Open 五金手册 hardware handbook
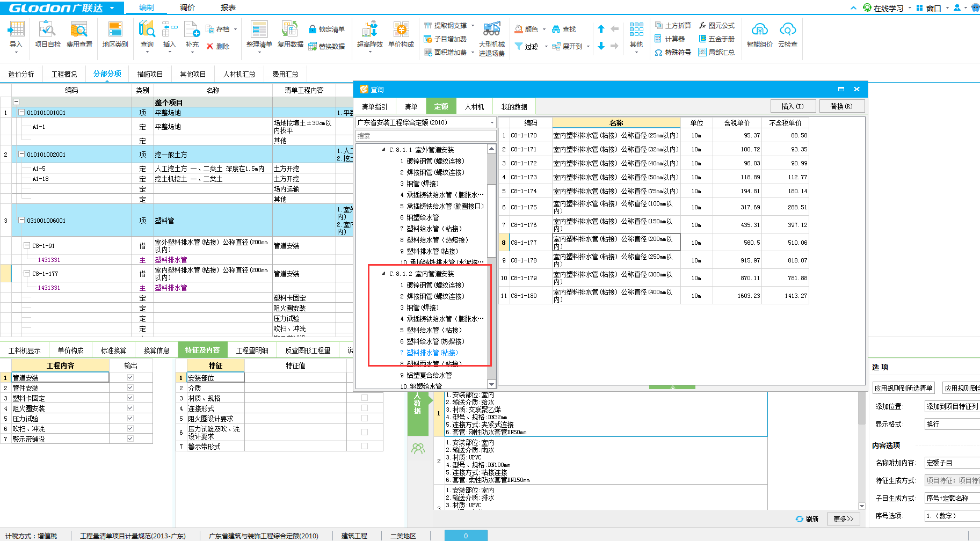980x541 pixels. [716, 39]
